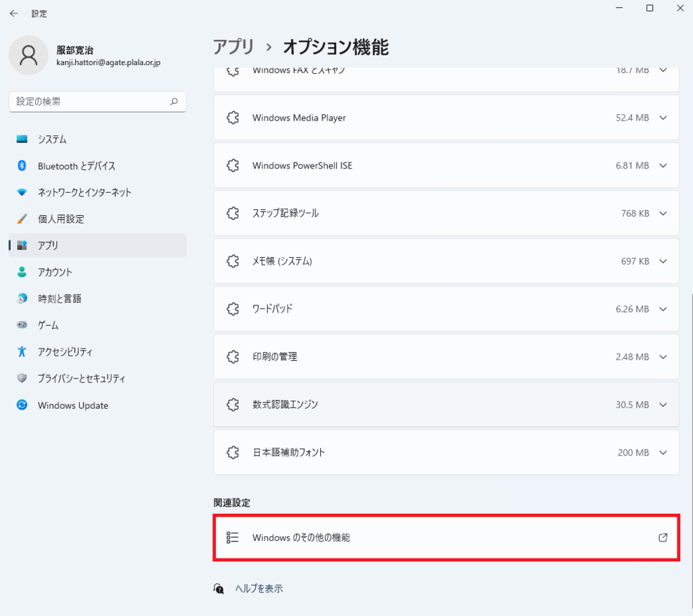Click the search magnifier icon
This screenshot has height=616, width=693.
point(174,102)
